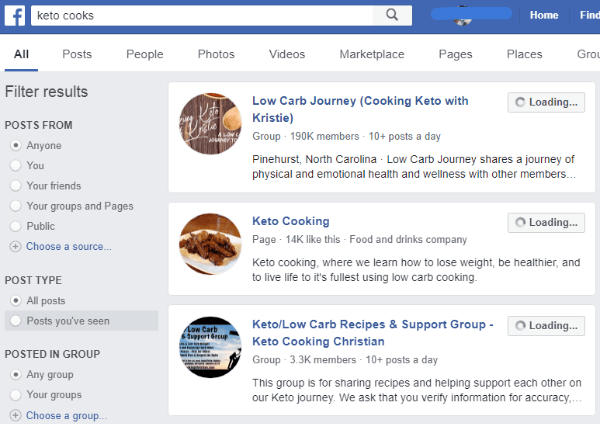Open Low Carb Journey group title
Screen dimensions: 600x424
pos(360,109)
